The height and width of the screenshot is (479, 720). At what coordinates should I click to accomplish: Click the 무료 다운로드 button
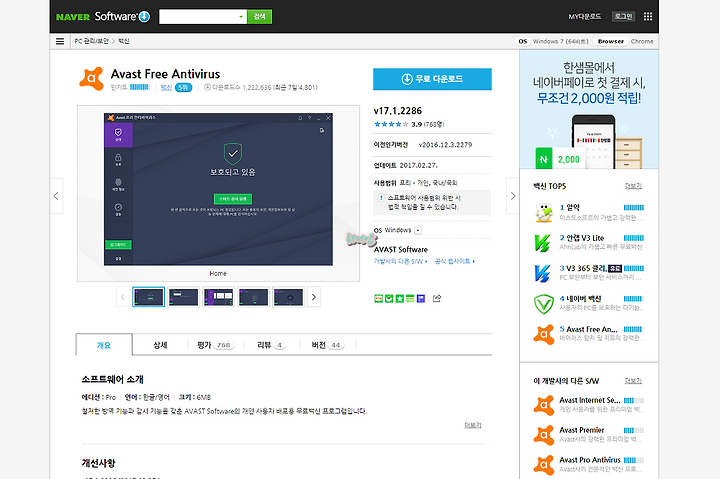click(x=432, y=79)
